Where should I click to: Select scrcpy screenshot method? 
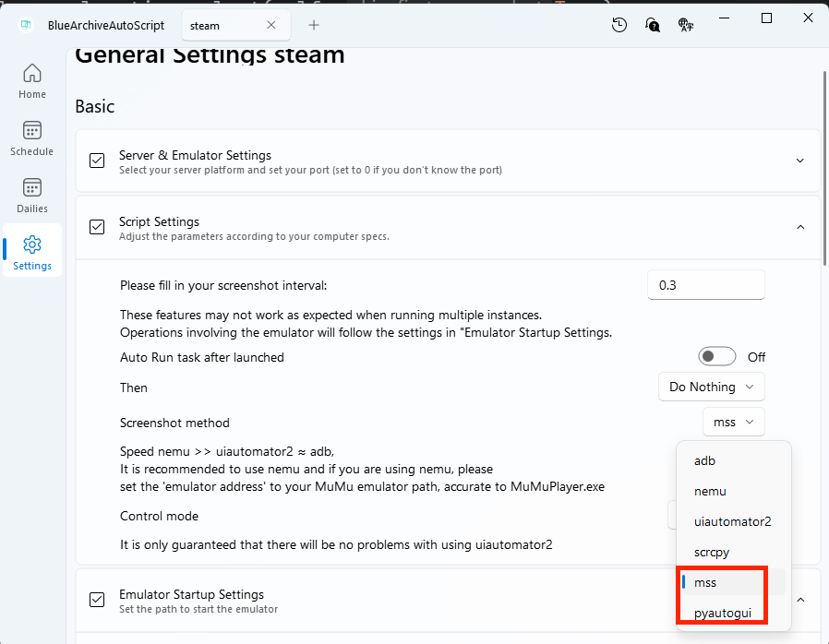point(734,552)
